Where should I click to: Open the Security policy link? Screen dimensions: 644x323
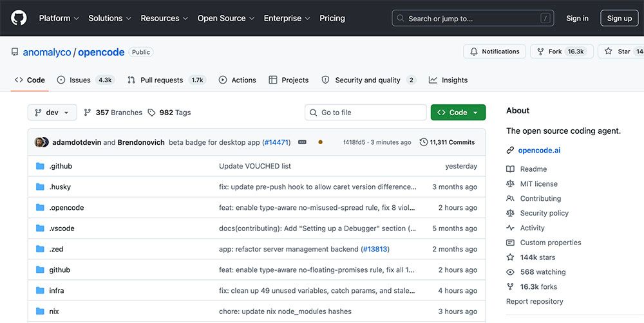pyautogui.click(x=544, y=213)
